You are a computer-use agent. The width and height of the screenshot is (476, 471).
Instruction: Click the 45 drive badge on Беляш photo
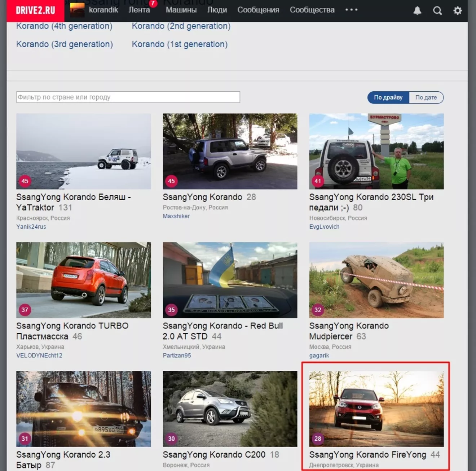[25, 181]
